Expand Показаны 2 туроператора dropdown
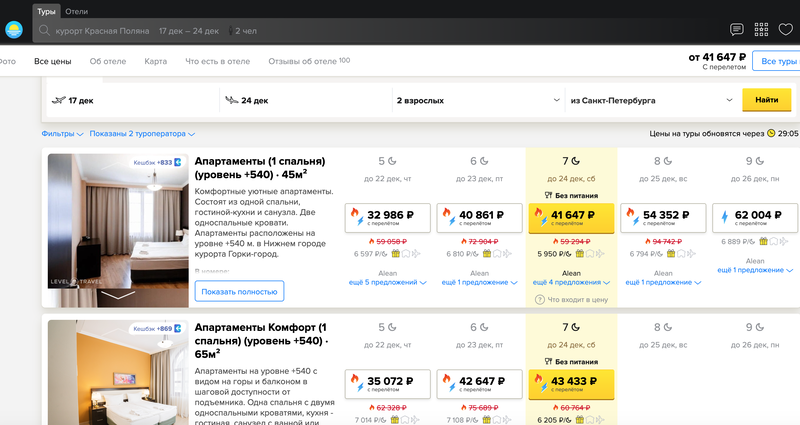The image size is (800, 425). 142,134
